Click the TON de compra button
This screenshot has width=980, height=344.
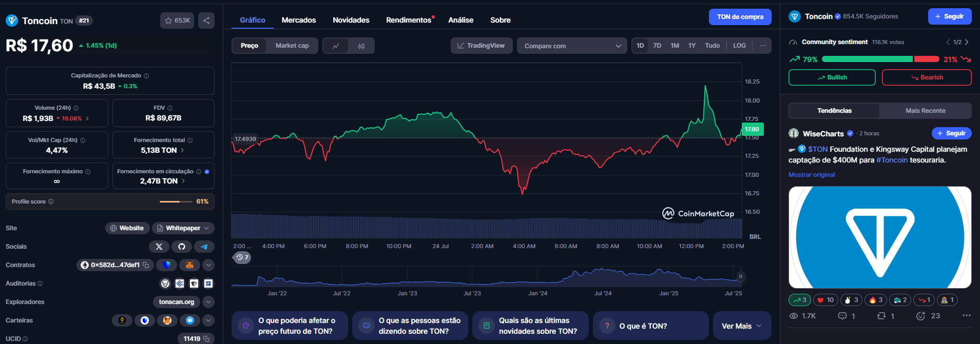click(740, 17)
